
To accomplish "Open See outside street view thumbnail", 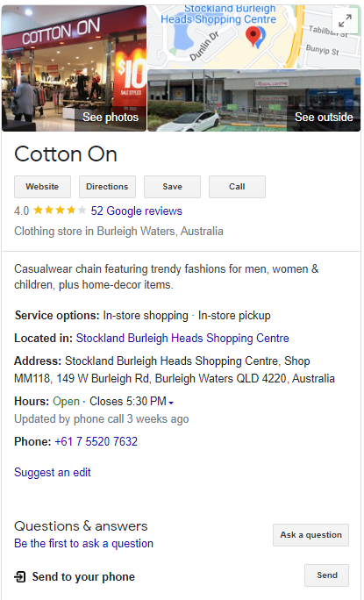I will pyautogui.click(x=254, y=101).
